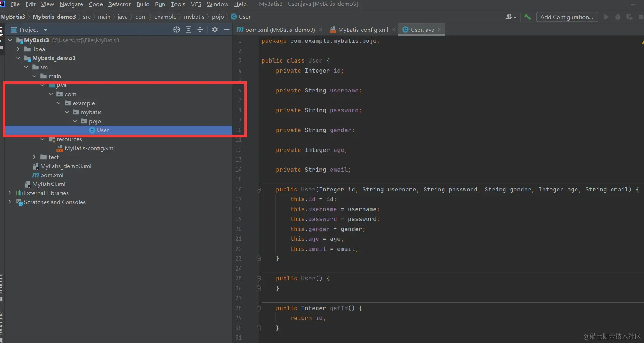This screenshot has width=644, height=343.
Task: Collapse the example package
Action: click(x=59, y=103)
